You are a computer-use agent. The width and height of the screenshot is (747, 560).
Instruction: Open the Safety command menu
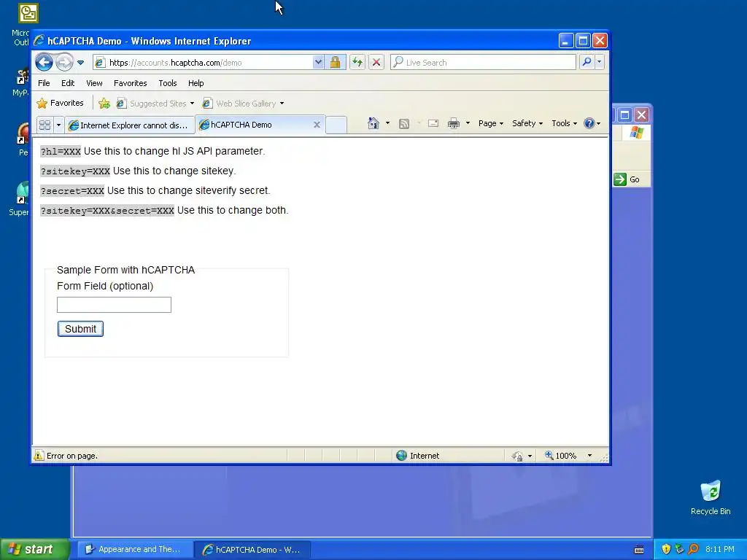coord(527,123)
